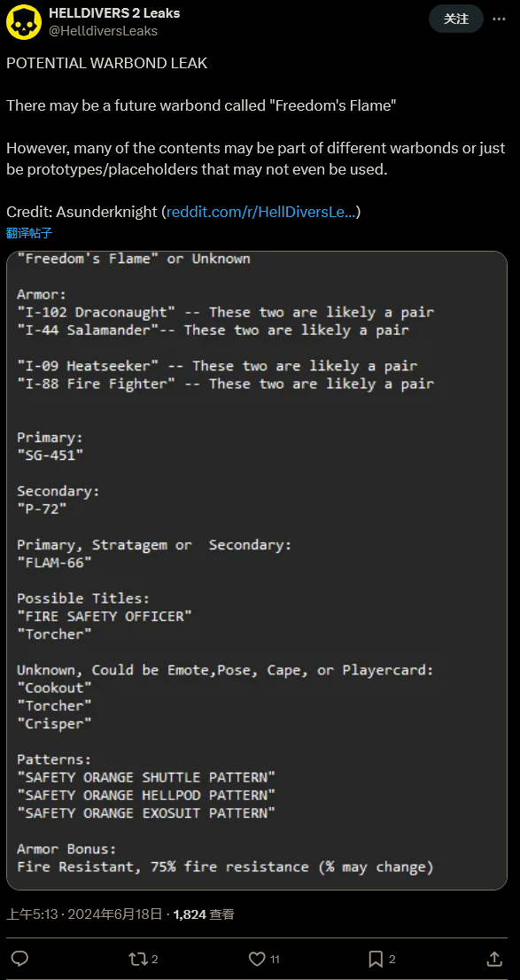The height and width of the screenshot is (980, 520).
Task: Like the post with the heart icon
Action: [256, 958]
